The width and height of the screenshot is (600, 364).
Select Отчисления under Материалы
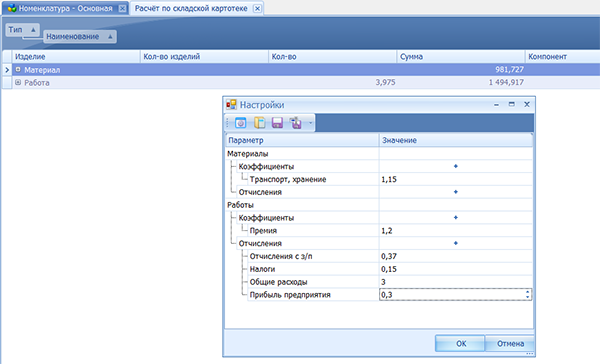point(260,192)
